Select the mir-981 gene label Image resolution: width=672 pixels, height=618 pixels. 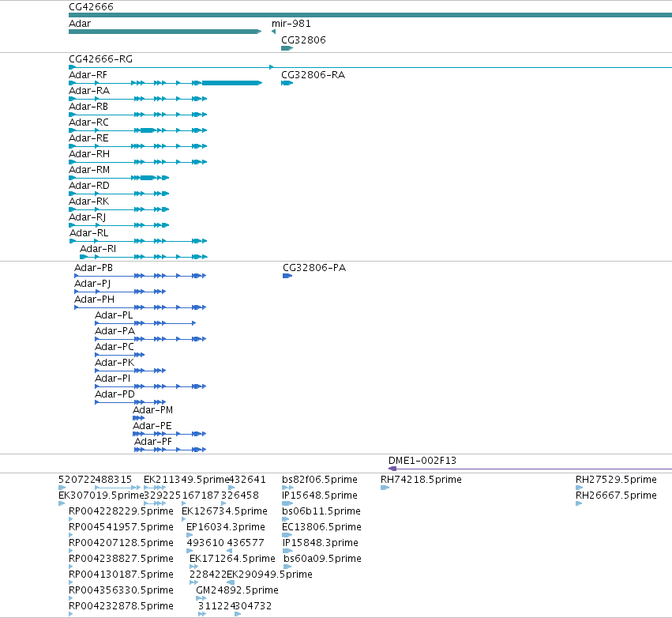pos(291,24)
